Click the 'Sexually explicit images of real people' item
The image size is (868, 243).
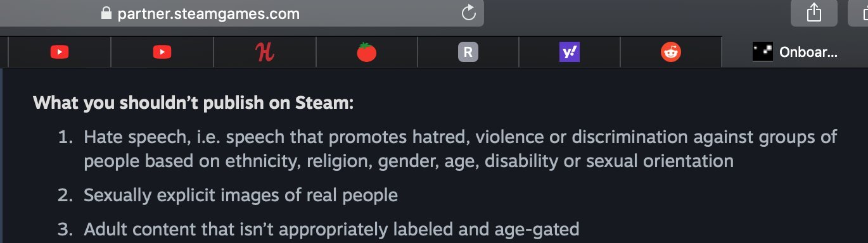click(x=241, y=195)
